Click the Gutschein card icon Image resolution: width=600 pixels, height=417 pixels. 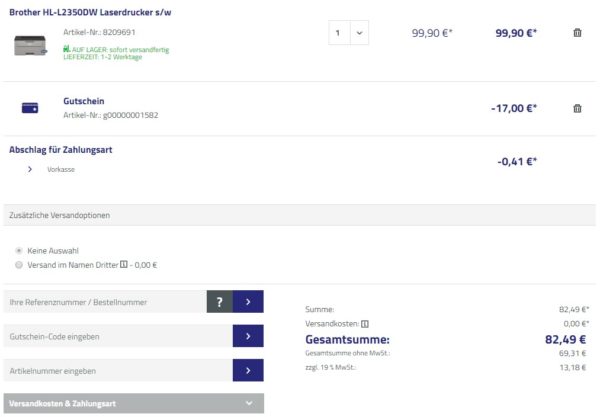[x=30, y=108]
